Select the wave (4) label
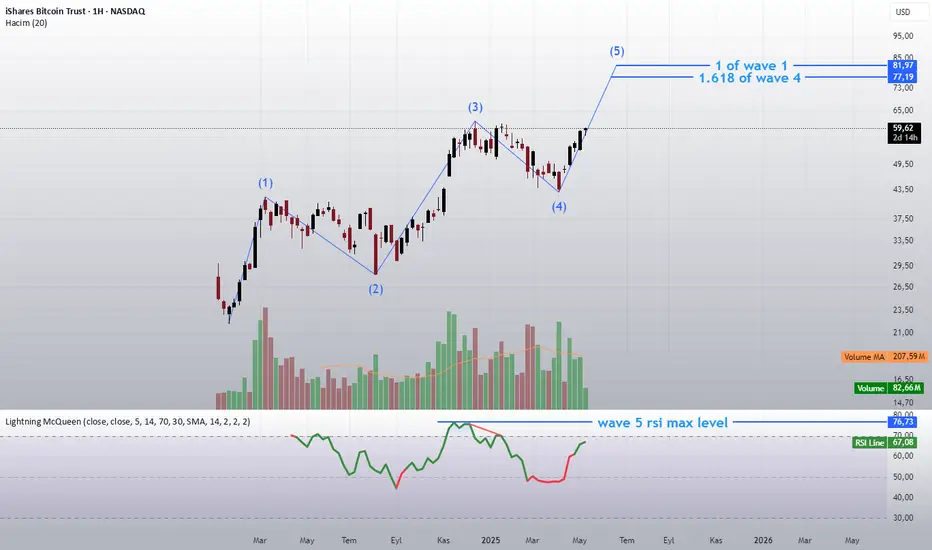This screenshot has height=550, width=932. 559,207
